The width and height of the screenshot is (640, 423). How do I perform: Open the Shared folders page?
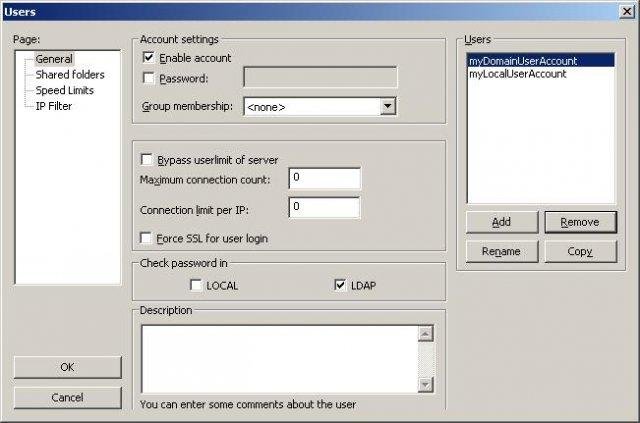[x=70, y=75]
